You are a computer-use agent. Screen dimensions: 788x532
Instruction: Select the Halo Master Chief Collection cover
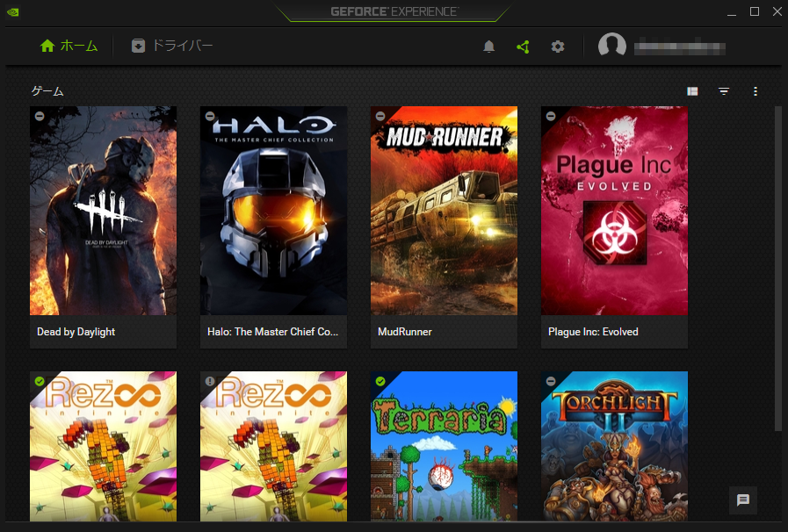[273, 211]
